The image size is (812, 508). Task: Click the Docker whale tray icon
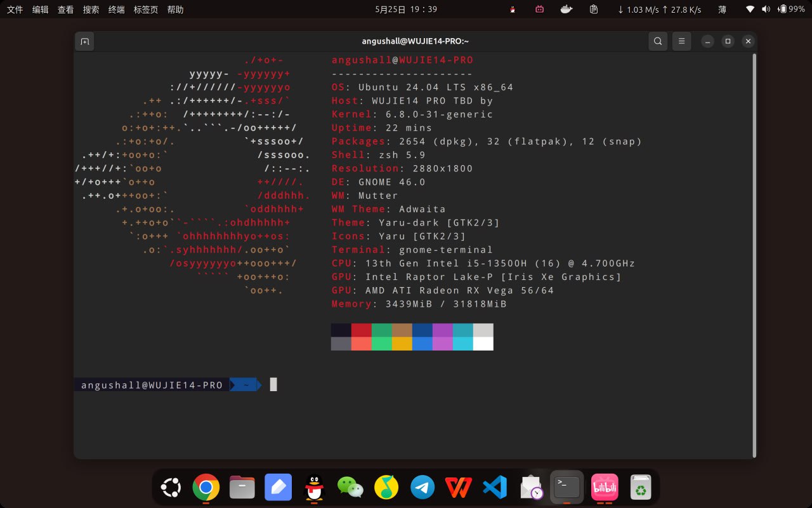[566, 10]
